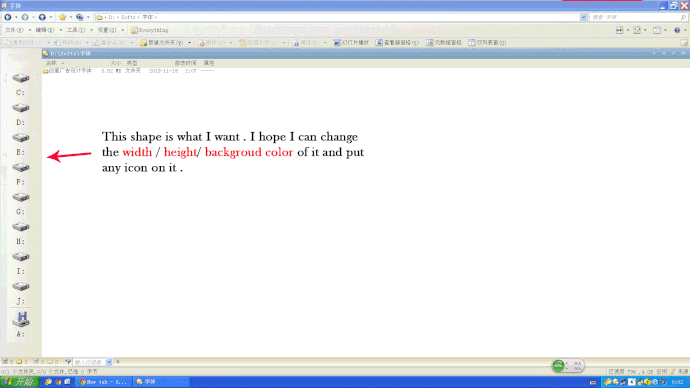Click the slideshow (幻灯片播放) toolbar button

(x=351, y=43)
